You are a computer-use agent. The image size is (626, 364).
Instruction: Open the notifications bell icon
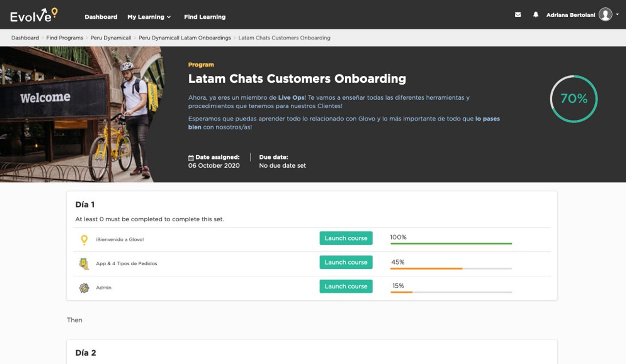click(535, 15)
